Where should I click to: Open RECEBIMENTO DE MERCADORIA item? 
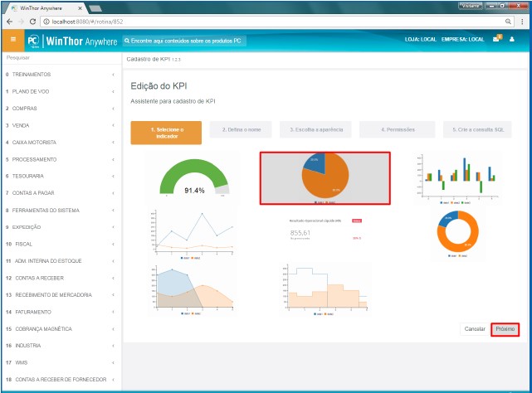(x=61, y=295)
